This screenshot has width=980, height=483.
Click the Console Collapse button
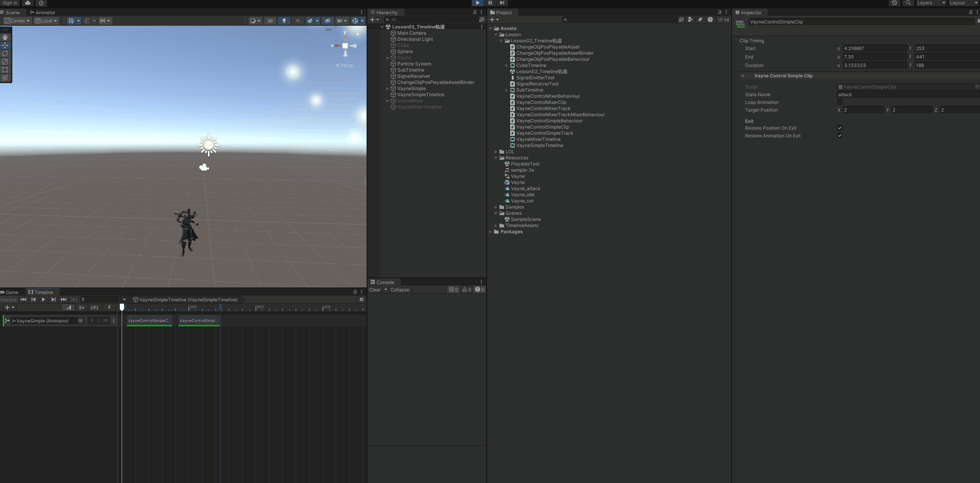tap(399, 290)
